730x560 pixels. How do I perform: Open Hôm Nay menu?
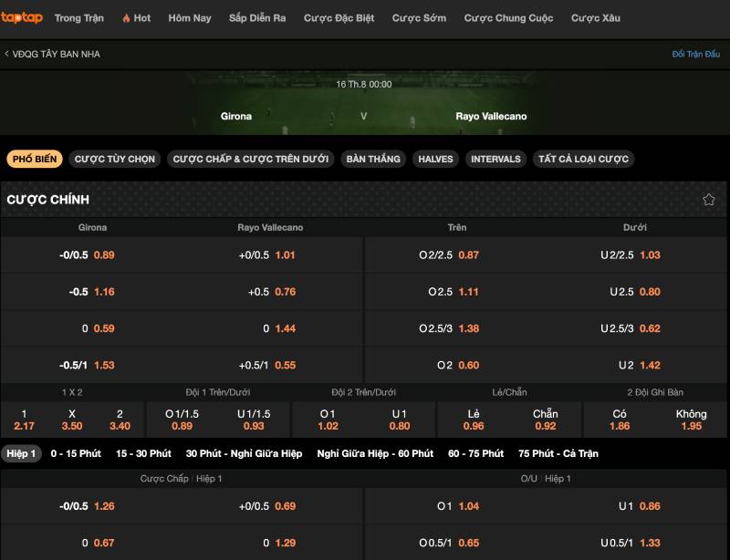tap(190, 18)
